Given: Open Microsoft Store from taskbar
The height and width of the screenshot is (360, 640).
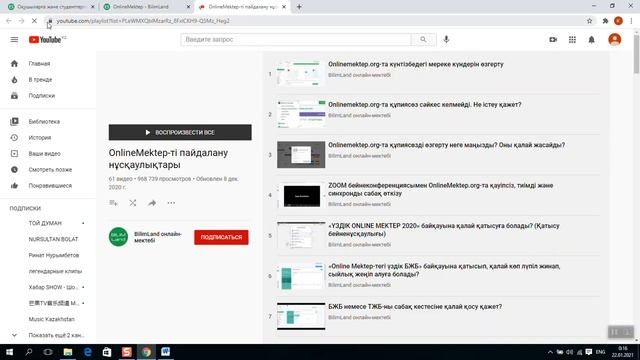Looking at the screenshot, I should pos(107,352).
